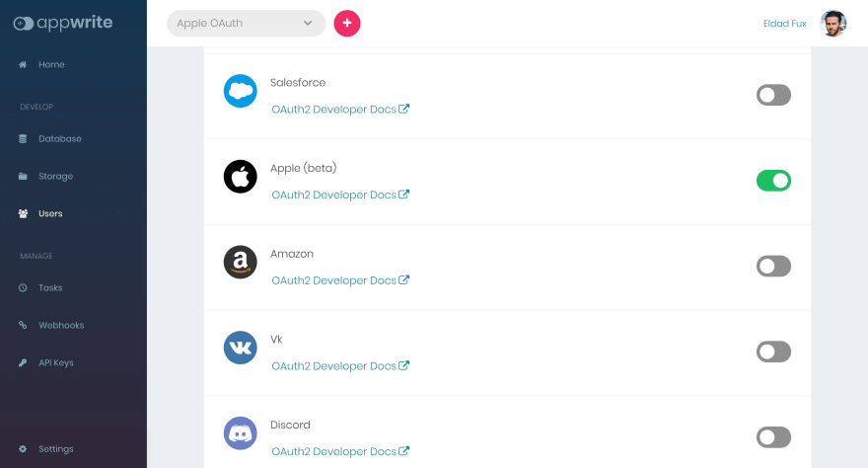The width and height of the screenshot is (868, 468).
Task: Click the Webhooks link icon
Action: point(23,325)
